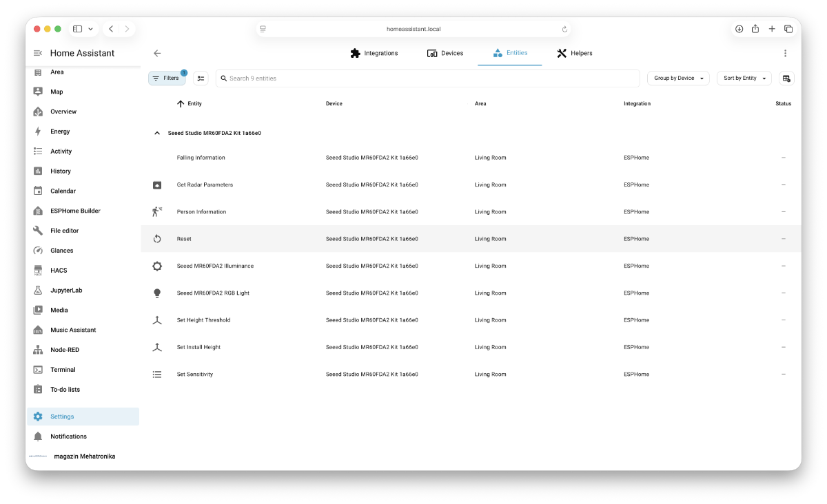Open the three-dot overflow menu
This screenshot has width=827, height=504.
pyautogui.click(x=785, y=53)
